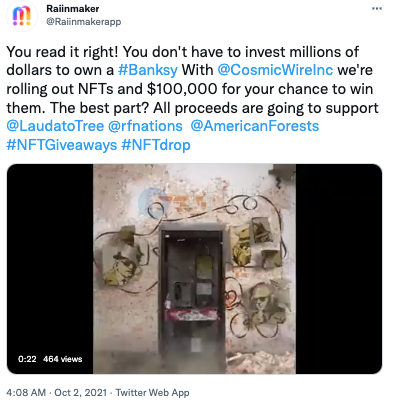The width and height of the screenshot is (393, 406).
Task: Click the Raiinmaker display name
Action: pyautogui.click(x=73, y=9)
